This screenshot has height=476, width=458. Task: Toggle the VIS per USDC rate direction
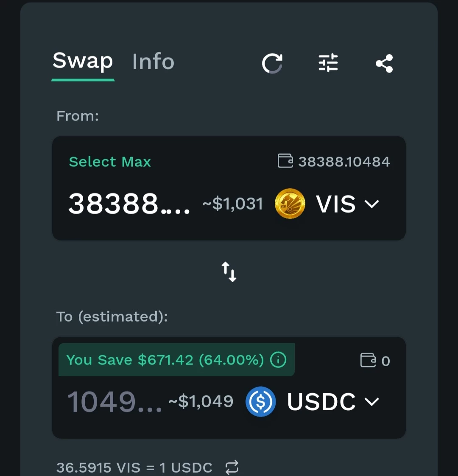[x=232, y=467]
